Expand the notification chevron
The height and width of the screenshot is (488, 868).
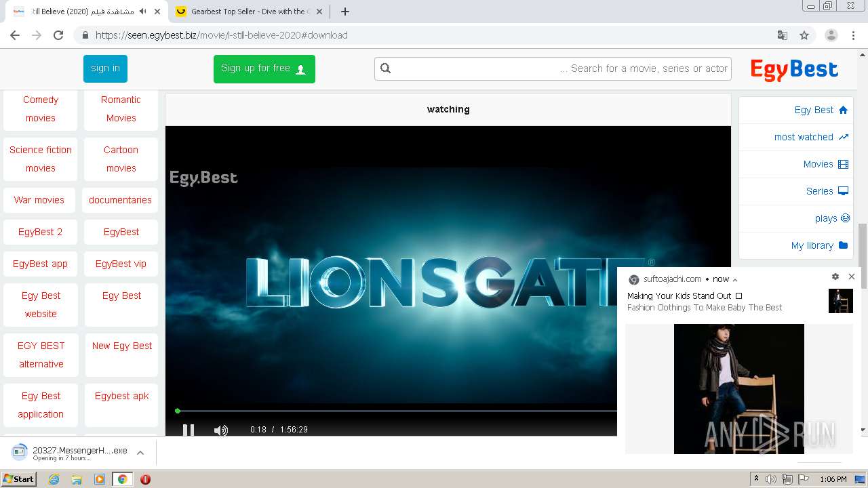click(x=735, y=279)
